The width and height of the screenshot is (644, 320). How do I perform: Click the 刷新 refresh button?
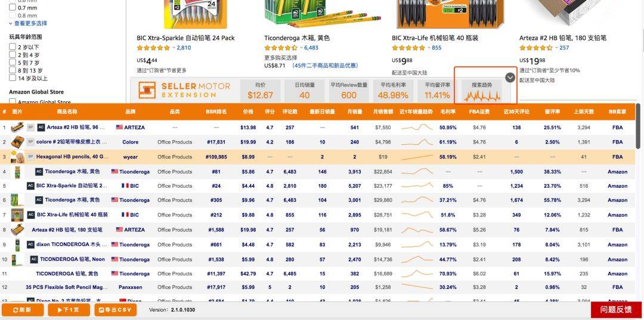pyautogui.click(x=23, y=310)
